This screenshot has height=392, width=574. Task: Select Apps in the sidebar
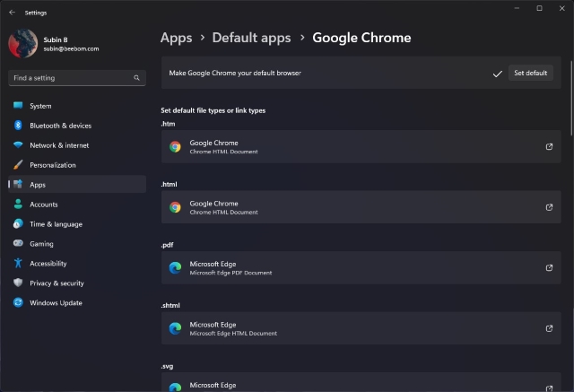pyautogui.click(x=77, y=185)
